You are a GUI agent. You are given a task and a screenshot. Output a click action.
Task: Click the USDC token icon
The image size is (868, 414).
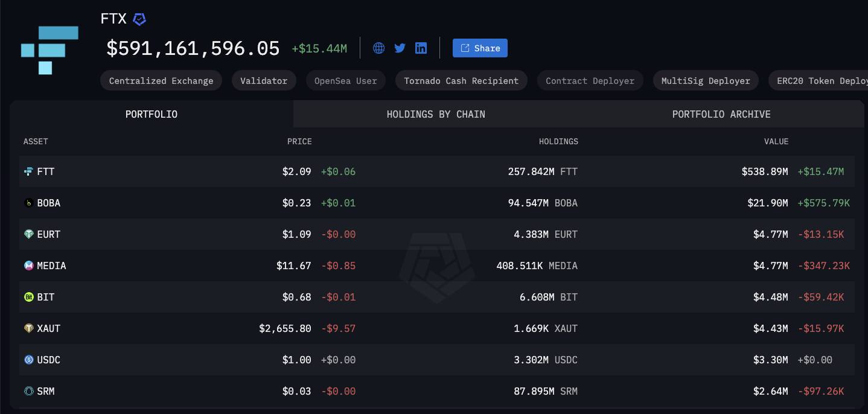click(28, 360)
